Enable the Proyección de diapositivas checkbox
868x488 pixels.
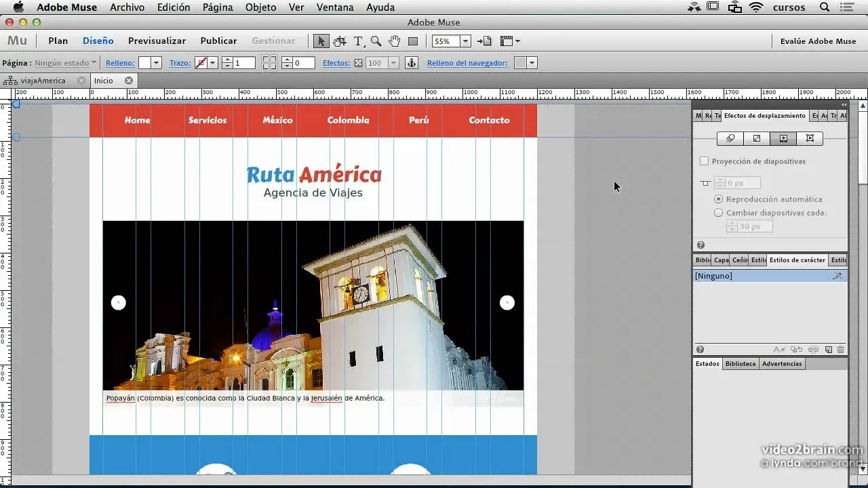(704, 161)
